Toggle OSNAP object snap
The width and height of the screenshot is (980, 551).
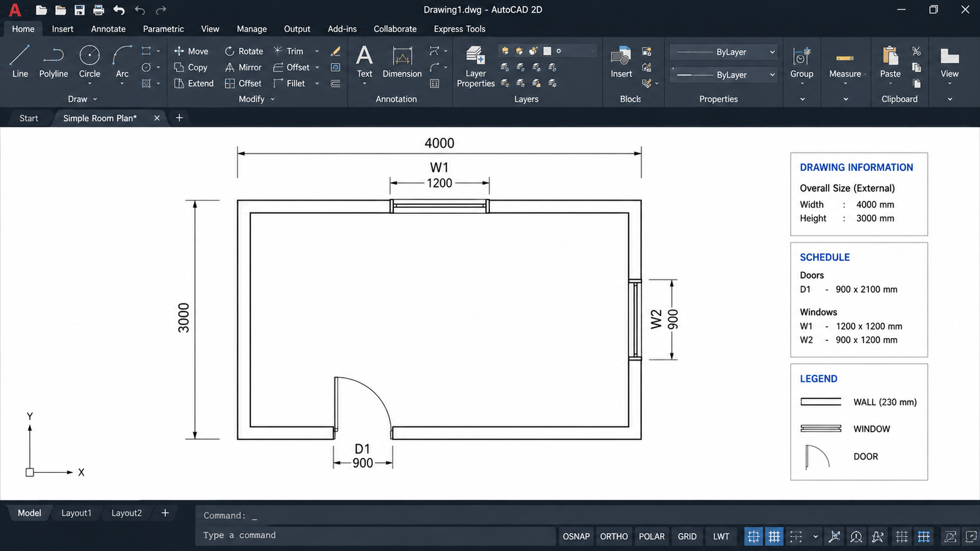click(576, 536)
